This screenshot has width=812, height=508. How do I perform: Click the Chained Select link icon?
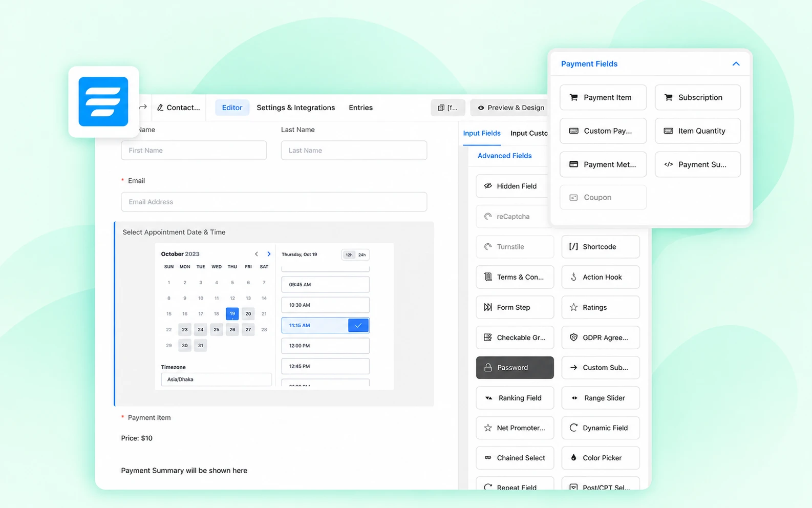(x=488, y=458)
